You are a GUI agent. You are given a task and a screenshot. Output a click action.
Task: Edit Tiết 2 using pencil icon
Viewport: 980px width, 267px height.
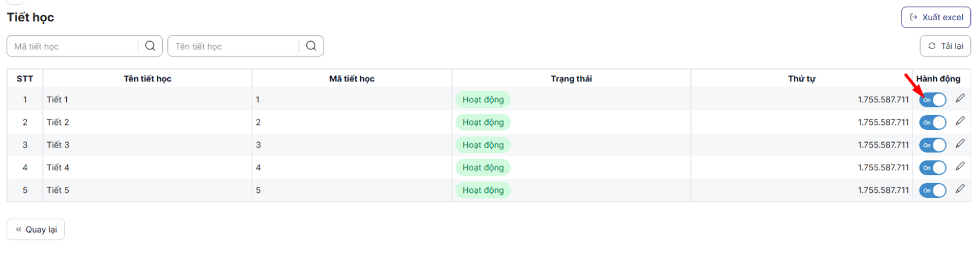pos(960,121)
